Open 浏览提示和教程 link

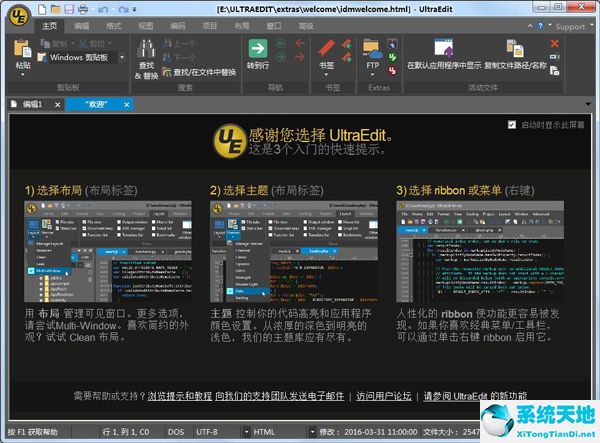[179, 396]
